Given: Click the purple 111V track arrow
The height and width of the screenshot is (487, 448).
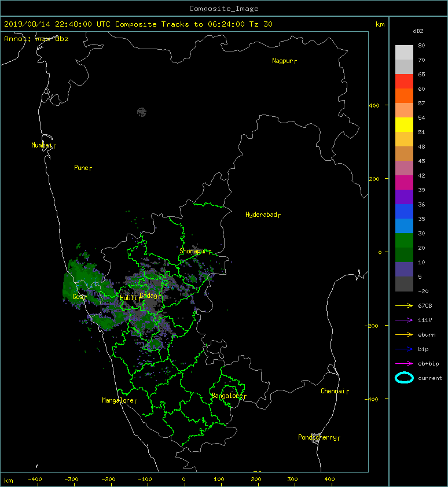Looking at the screenshot, I should 404,320.
